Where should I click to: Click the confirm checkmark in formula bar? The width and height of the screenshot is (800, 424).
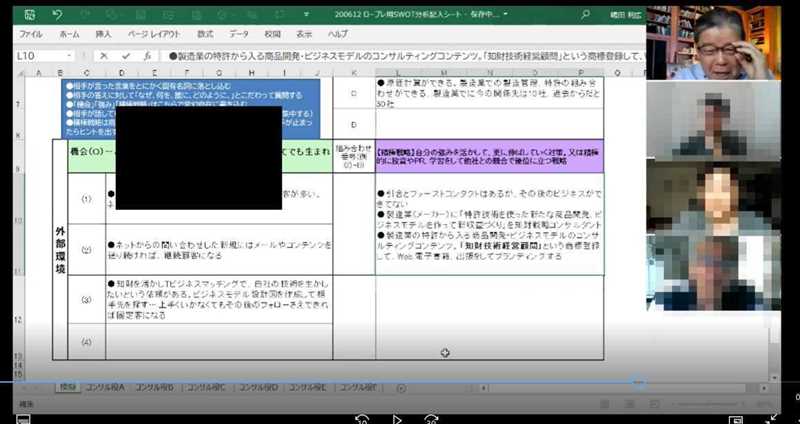point(126,56)
